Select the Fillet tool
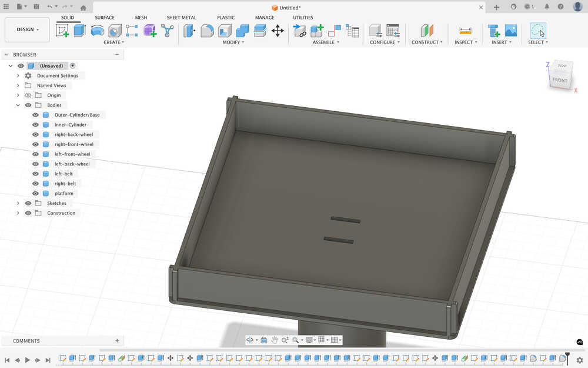Screen dimensions: 588x368 [207, 31]
